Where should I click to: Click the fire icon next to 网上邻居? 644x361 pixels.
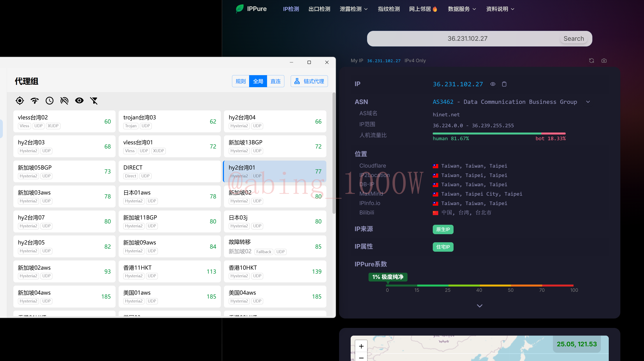click(x=435, y=9)
